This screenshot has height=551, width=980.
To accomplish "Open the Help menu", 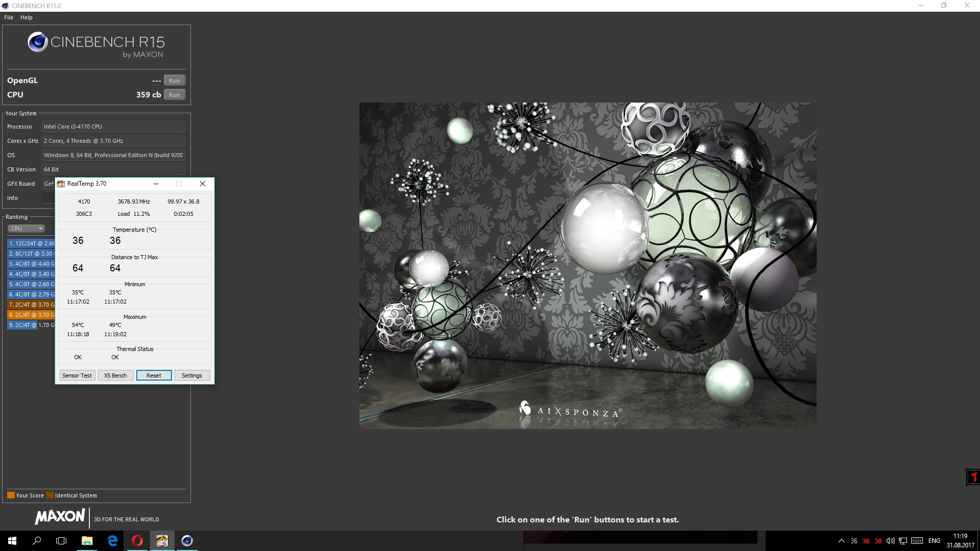I will pyautogui.click(x=27, y=17).
